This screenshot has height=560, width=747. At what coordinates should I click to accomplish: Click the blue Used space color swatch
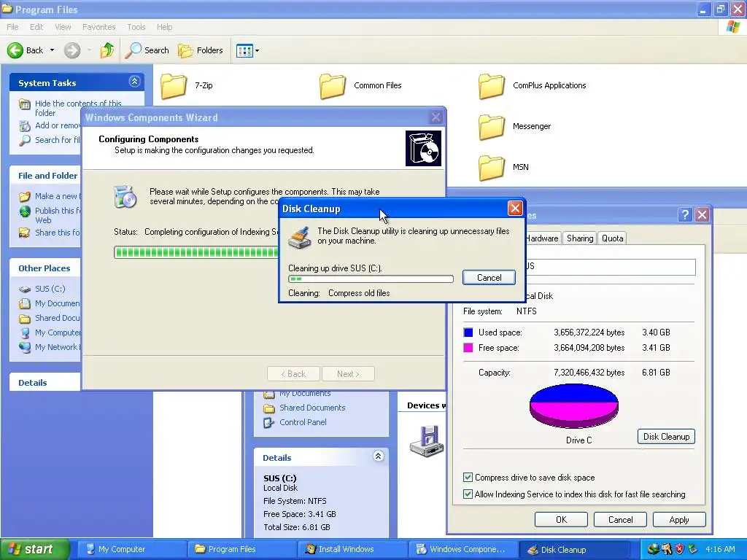(x=468, y=332)
